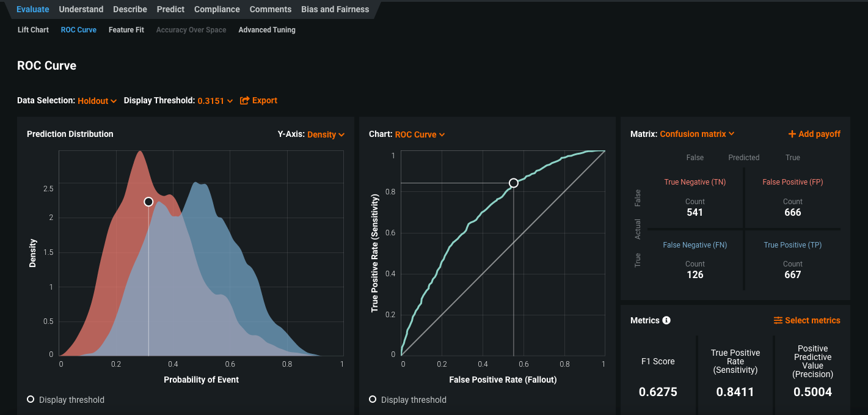Open the Matrix Confusion matrix dropdown
The height and width of the screenshot is (415, 868).
coord(696,134)
